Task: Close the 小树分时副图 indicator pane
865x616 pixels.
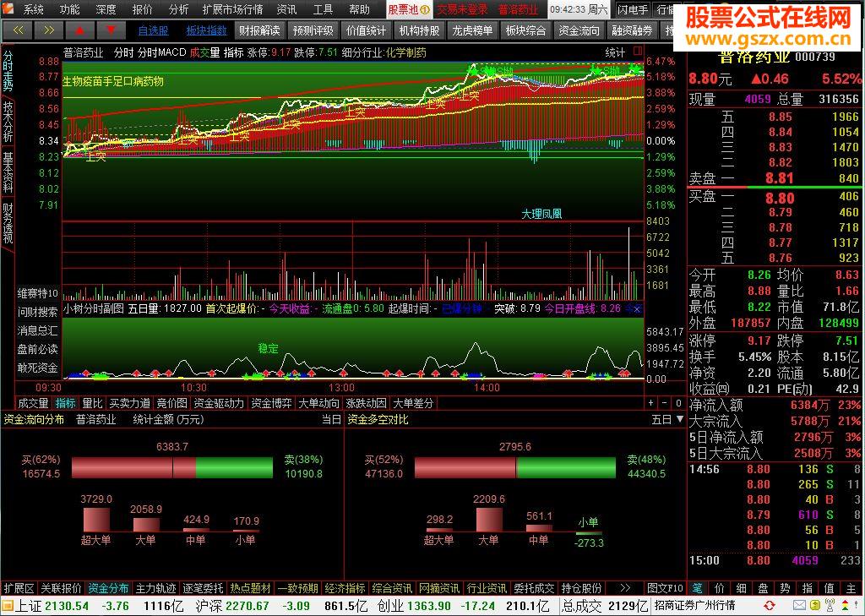Action: (x=637, y=309)
